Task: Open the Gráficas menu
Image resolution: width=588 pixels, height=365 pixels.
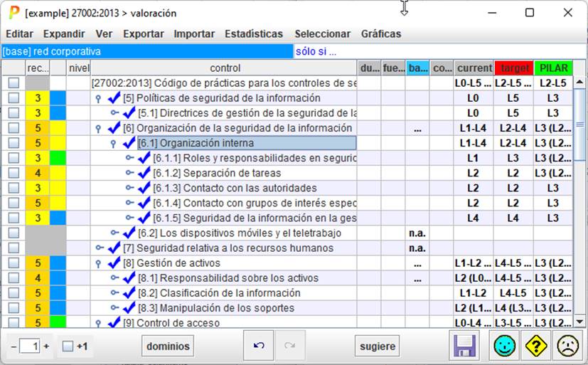Action: click(381, 33)
